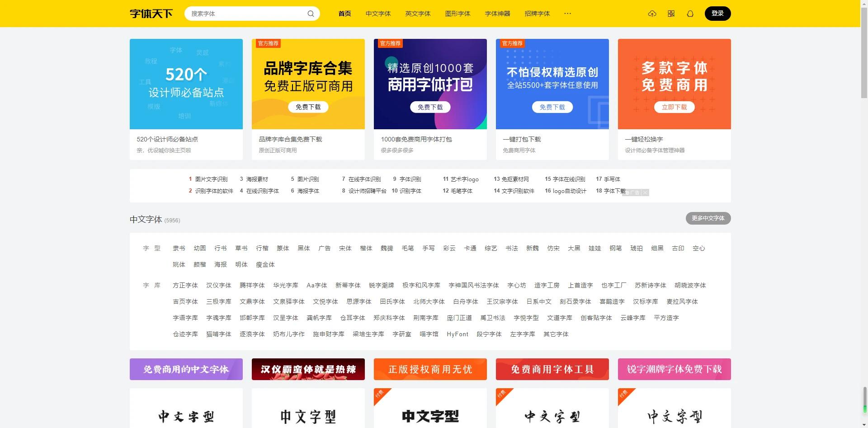The image size is (868, 428).
Task: Open the 方正字体 foundry link
Action: (185, 285)
